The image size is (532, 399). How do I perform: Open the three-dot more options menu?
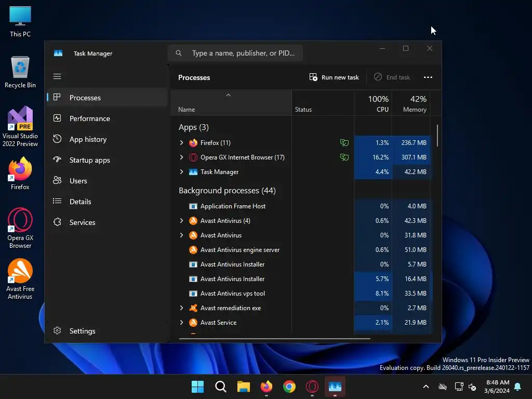tap(428, 77)
